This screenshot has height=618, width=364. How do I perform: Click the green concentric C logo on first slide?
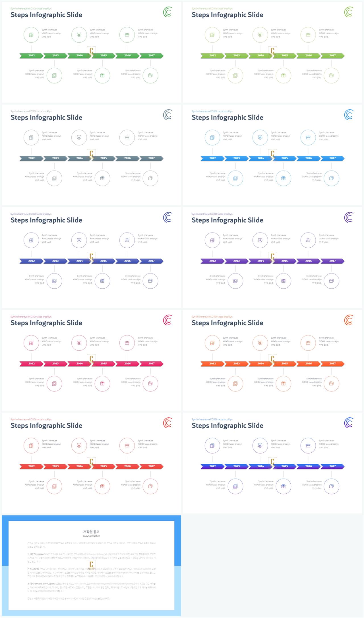(168, 12)
